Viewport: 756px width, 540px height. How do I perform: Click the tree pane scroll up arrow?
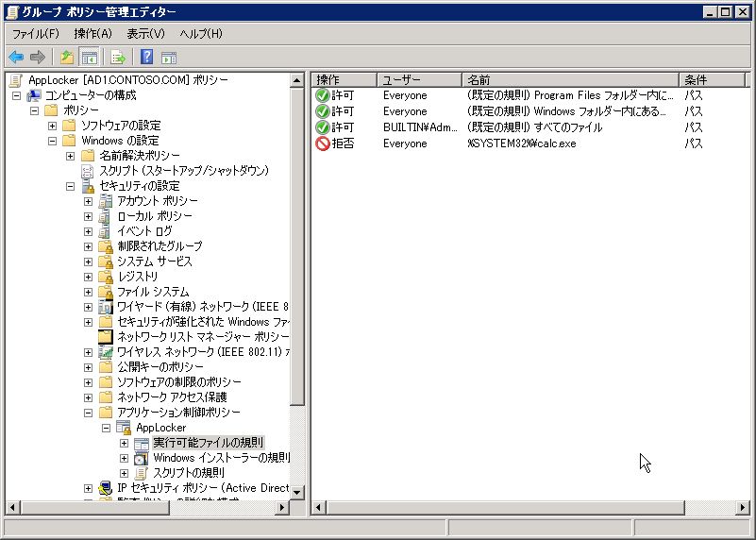tap(297, 80)
